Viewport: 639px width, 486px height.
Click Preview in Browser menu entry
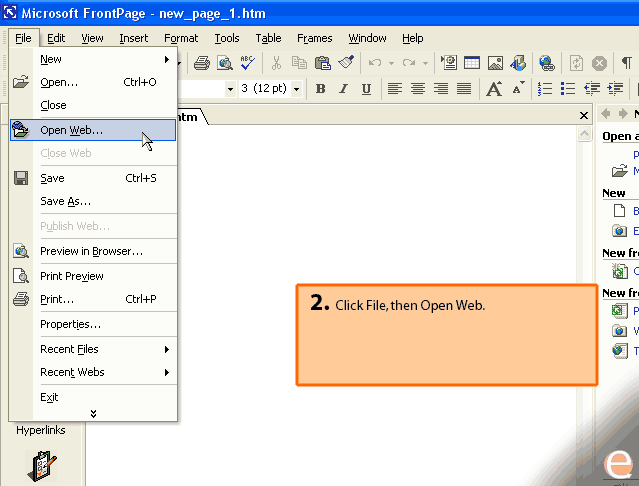pyautogui.click(x=91, y=251)
